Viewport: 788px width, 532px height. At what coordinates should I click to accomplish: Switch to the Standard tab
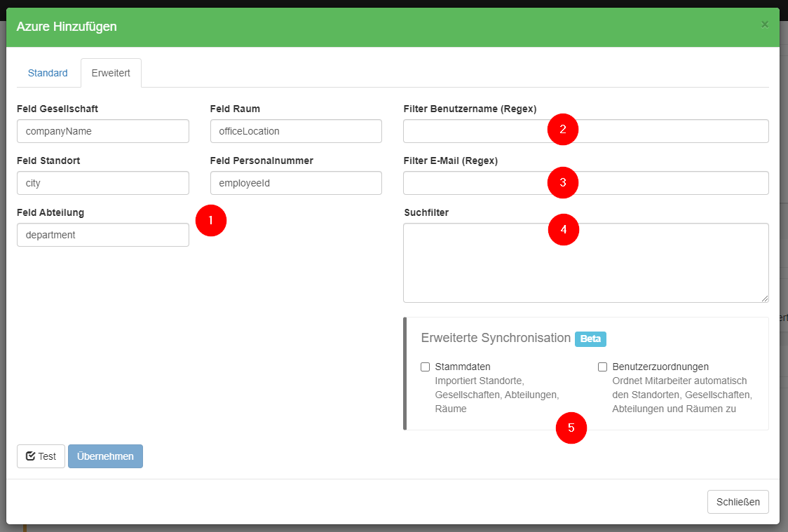47,73
